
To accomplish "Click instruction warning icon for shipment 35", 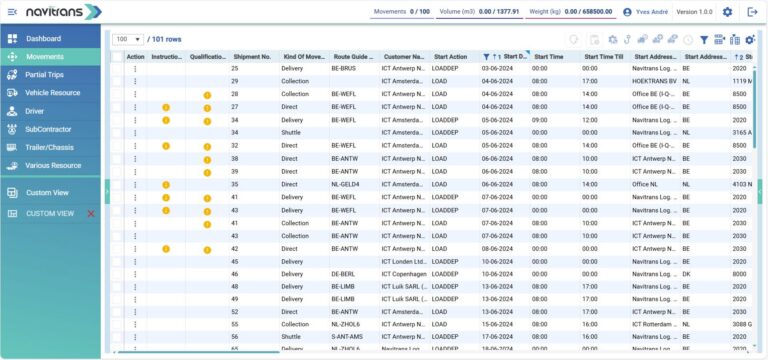I will [166, 185].
